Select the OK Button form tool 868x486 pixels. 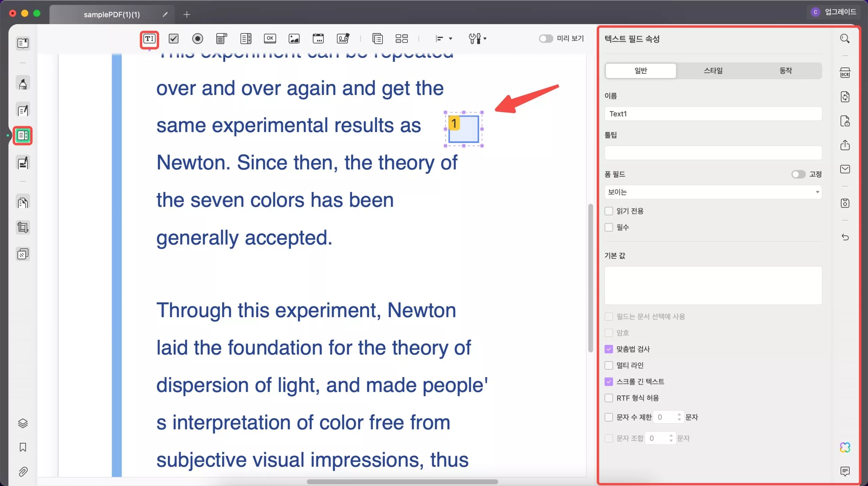coord(270,38)
